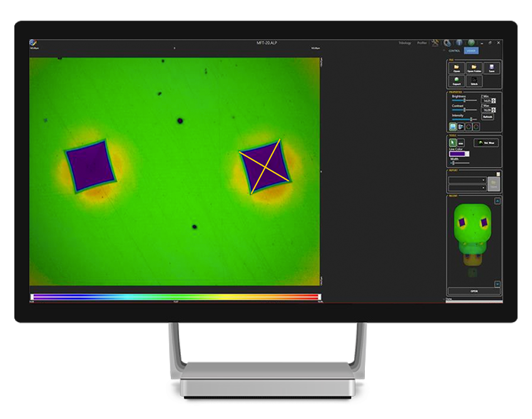Screen dimensions: 532x419
Task: Switch to the 2D image view mode
Action: [x=453, y=126]
